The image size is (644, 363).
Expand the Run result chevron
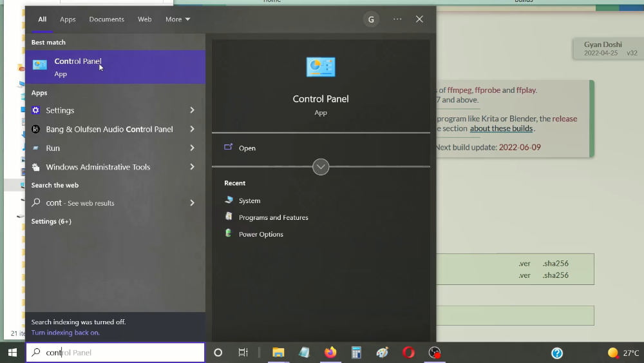click(192, 148)
